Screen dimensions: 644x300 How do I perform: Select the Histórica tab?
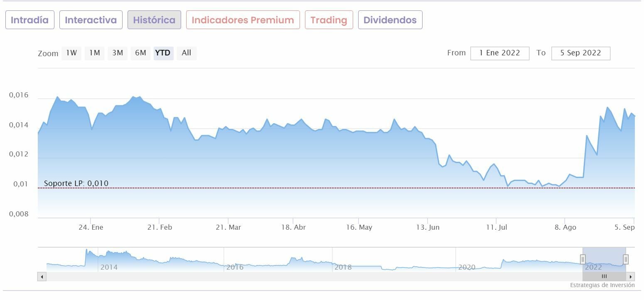point(154,20)
